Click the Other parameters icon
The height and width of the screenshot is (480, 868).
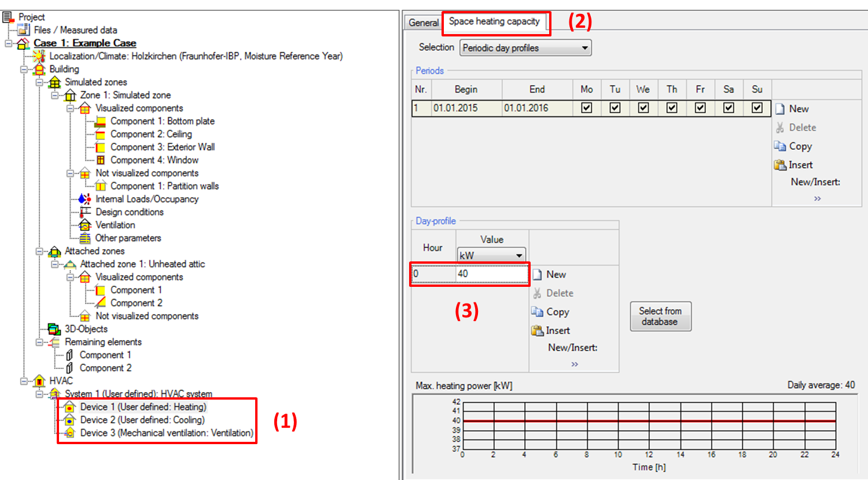click(85, 238)
